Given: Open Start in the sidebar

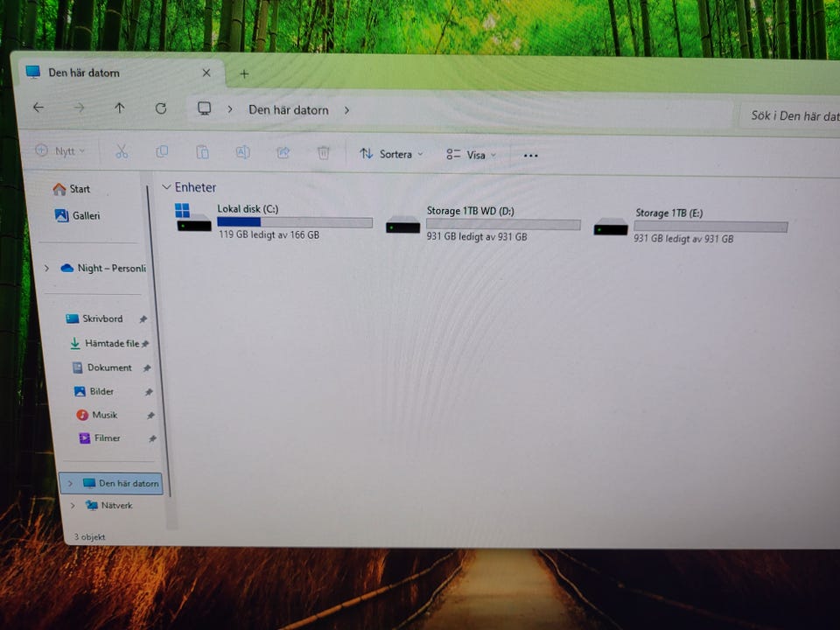Looking at the screenshot, I should 72,189.
